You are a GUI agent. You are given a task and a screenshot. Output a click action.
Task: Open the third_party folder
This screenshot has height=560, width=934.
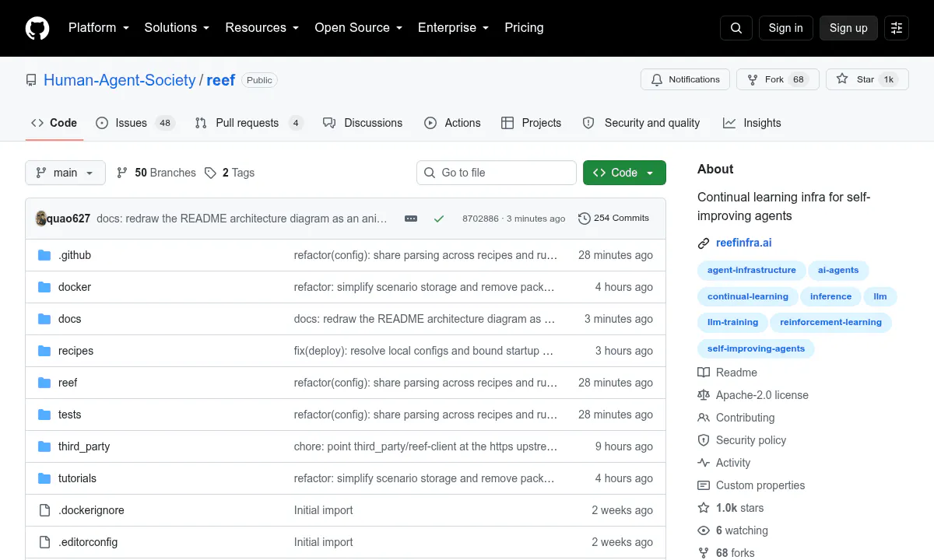pyautogui.click(x=84, y=446)
